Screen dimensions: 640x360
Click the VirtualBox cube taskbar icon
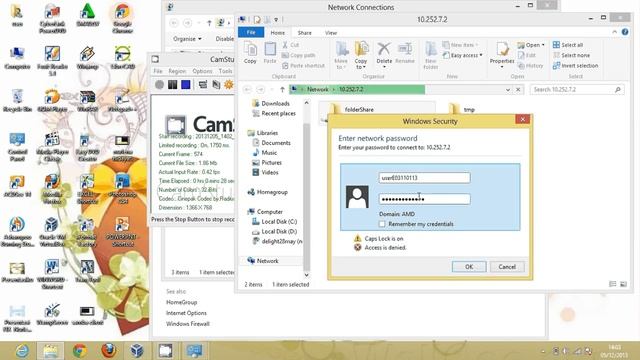(137, 351)
